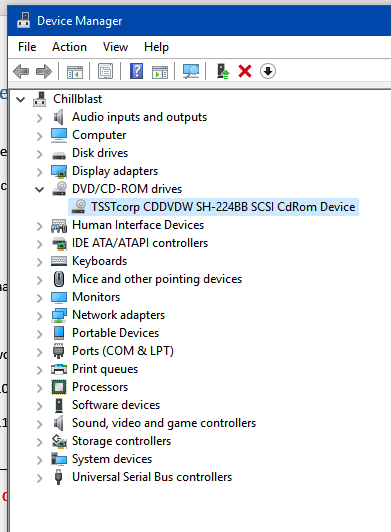391x532 pixels.
Task: Click the Update device driver icon
Action: coord(223,71)
